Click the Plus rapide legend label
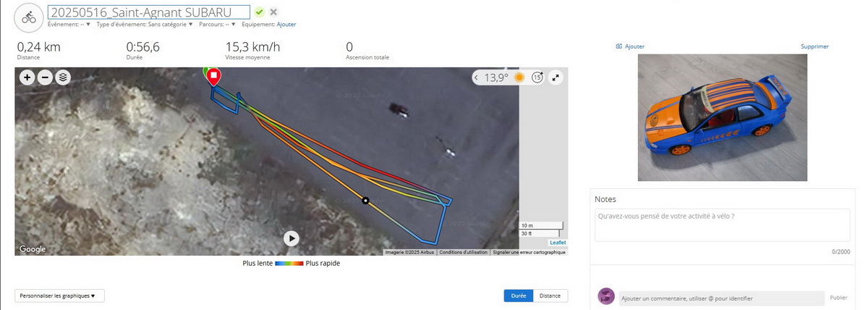Screen dimensions: 868x310 point(323,264)
